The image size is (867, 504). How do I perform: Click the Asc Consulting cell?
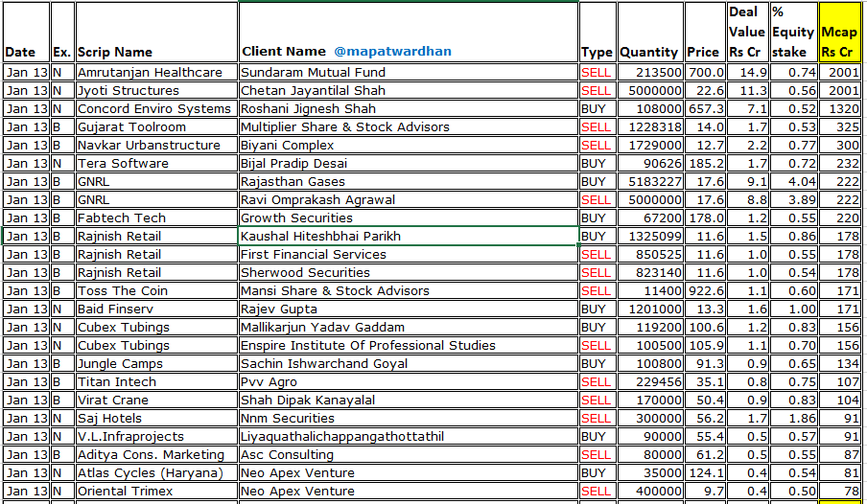coord(408,455)
